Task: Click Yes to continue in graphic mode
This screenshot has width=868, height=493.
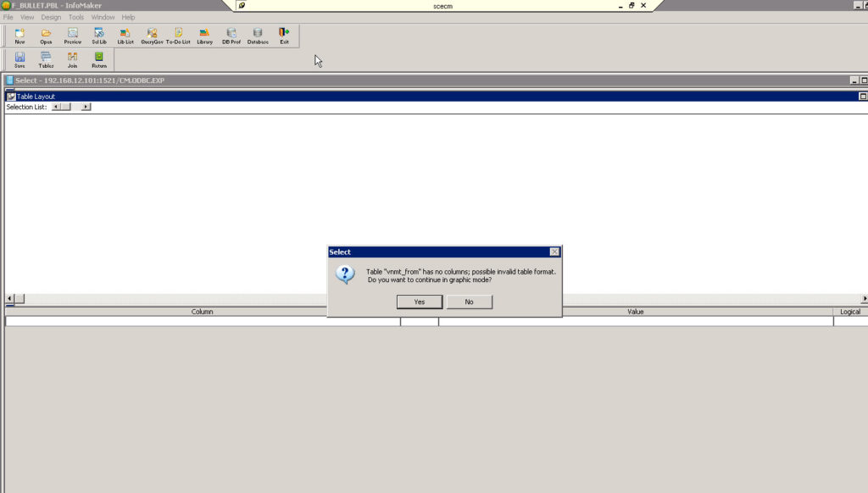Action: (419, 302)
